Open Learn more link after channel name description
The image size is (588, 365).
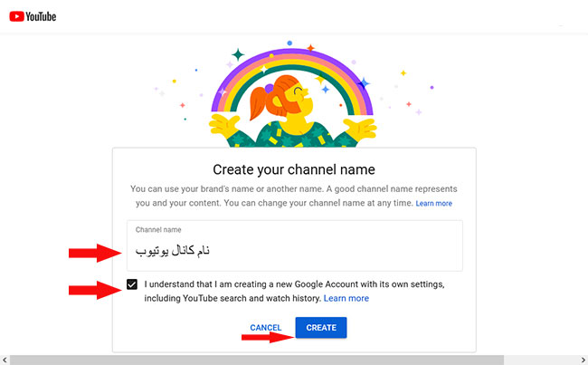[433, 204]
